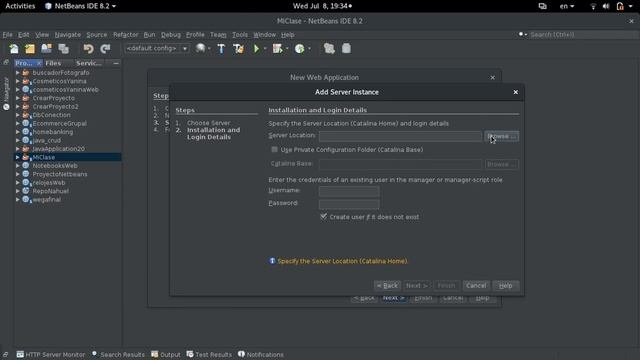Open the volume control in the system tray

pos(606,6)
